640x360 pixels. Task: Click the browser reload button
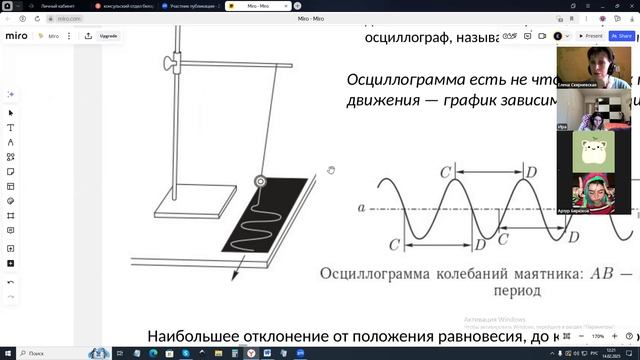(37, 19)
